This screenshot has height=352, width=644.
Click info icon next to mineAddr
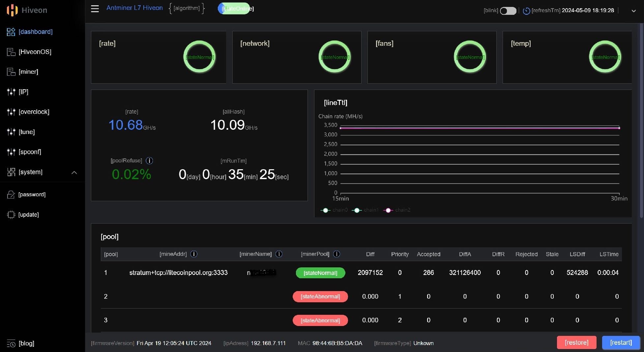coord(194,254)
